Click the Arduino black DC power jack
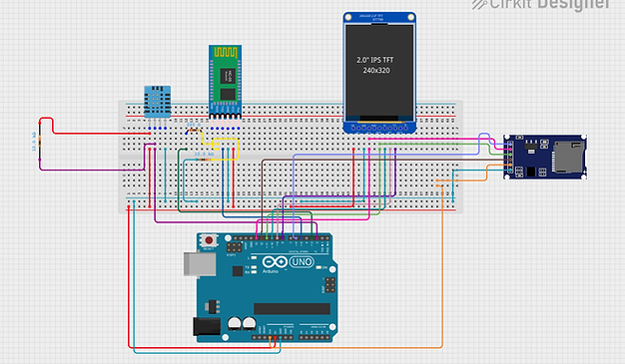 [x=207, y=326]
